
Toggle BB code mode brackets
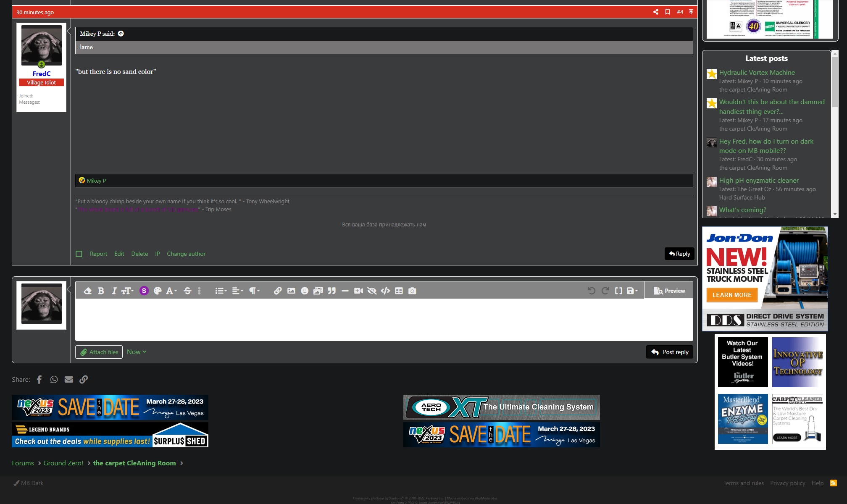(x=618, y=291)
